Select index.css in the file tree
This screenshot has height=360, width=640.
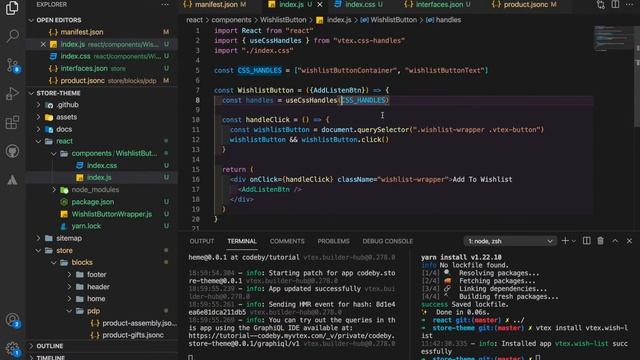coord(102,165)
